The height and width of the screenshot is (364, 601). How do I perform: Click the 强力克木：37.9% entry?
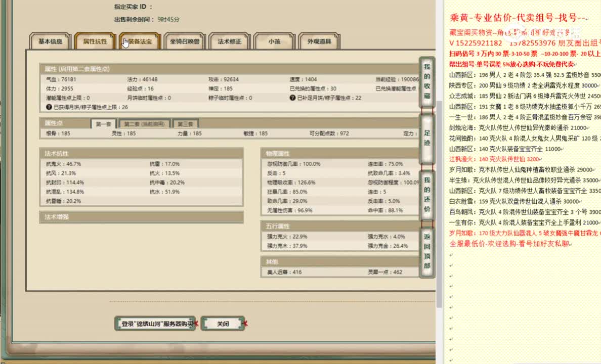(x=287, y=246)
